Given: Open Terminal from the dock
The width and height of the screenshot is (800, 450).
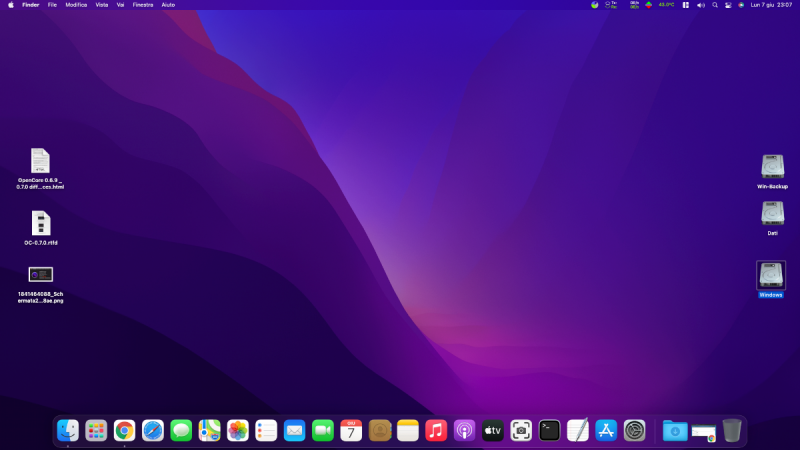Looking at the screenshot, I should [x=549, y=430].
